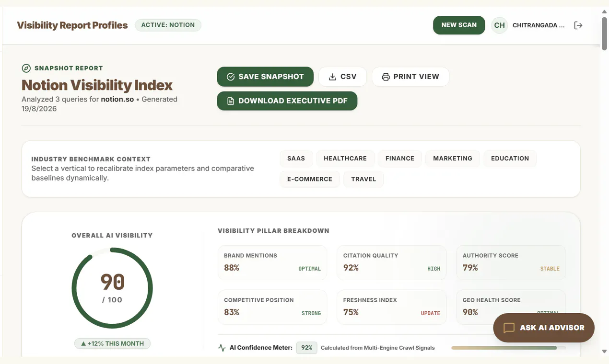This screenshot has height=364, width=609.
Task: Click the HIGH status on Citation Quality
Action: [x=433, y=269]
